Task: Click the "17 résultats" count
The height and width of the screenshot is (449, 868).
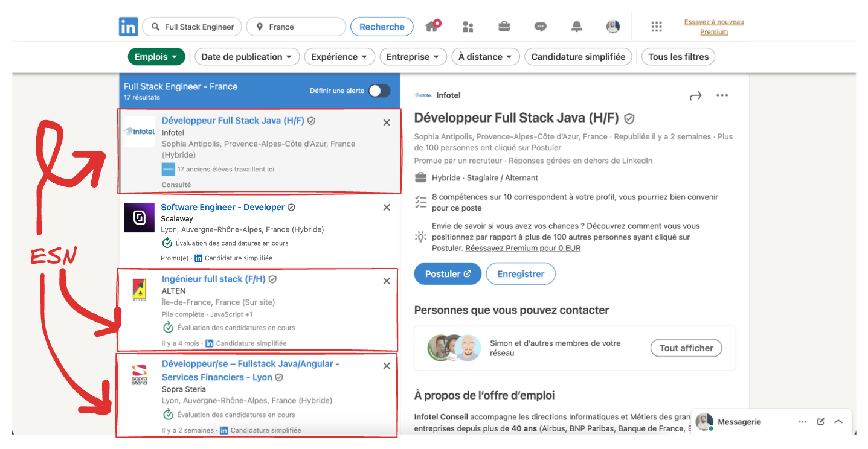Action: tap(142, 97)
